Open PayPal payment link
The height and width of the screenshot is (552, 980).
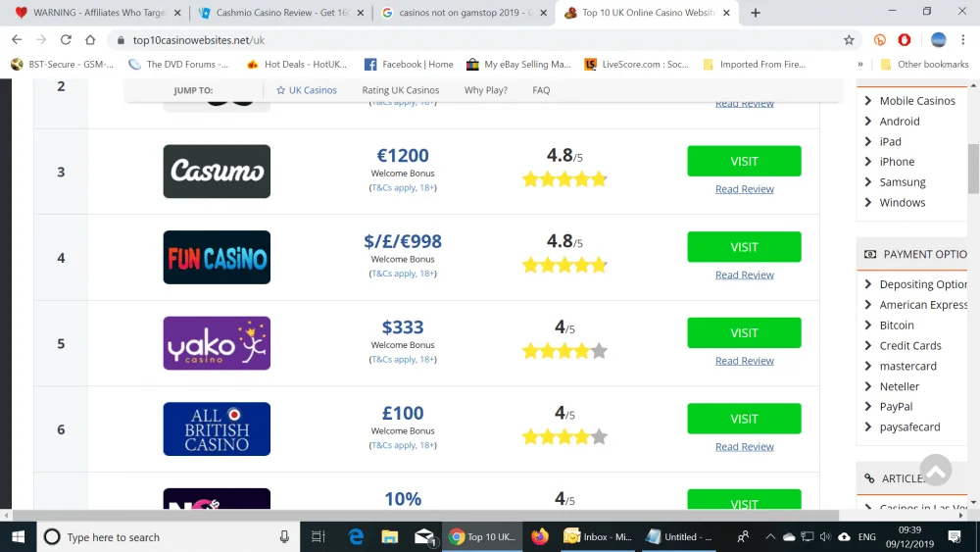[x=896, y=406]
